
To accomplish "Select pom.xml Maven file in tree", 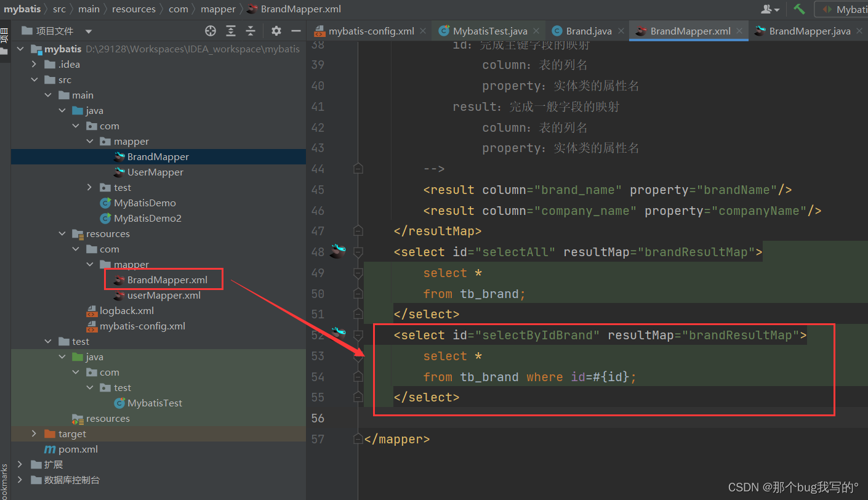I will pos(78,449).
